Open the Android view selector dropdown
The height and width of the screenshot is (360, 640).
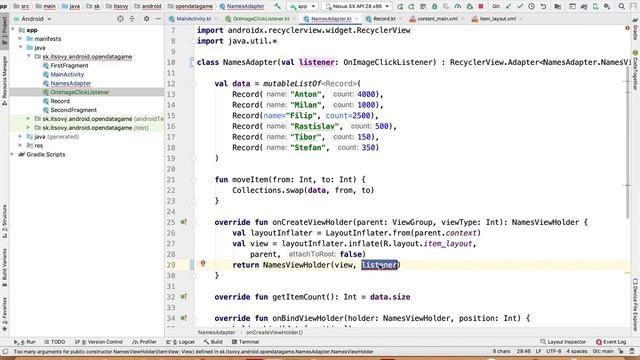(33, 19)
